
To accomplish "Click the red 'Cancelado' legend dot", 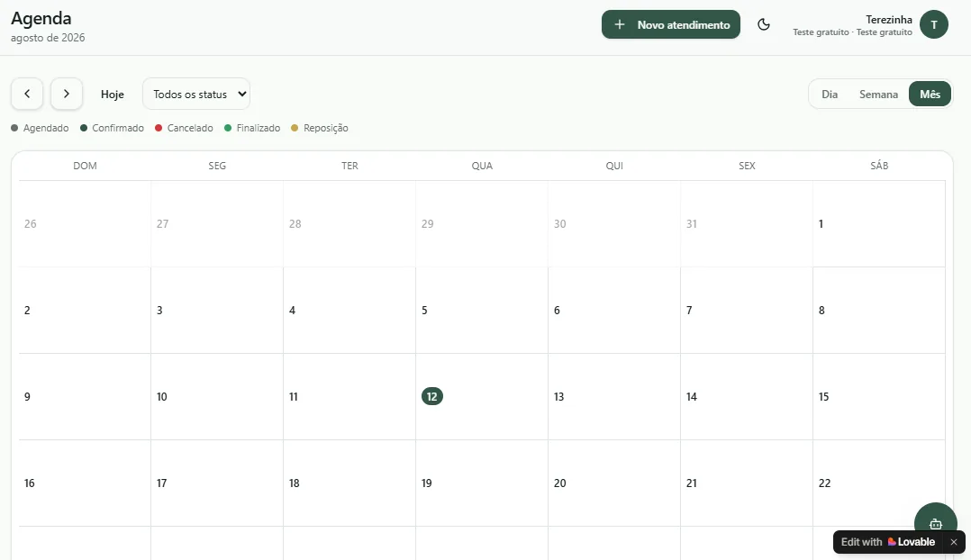I will (159, 128).
